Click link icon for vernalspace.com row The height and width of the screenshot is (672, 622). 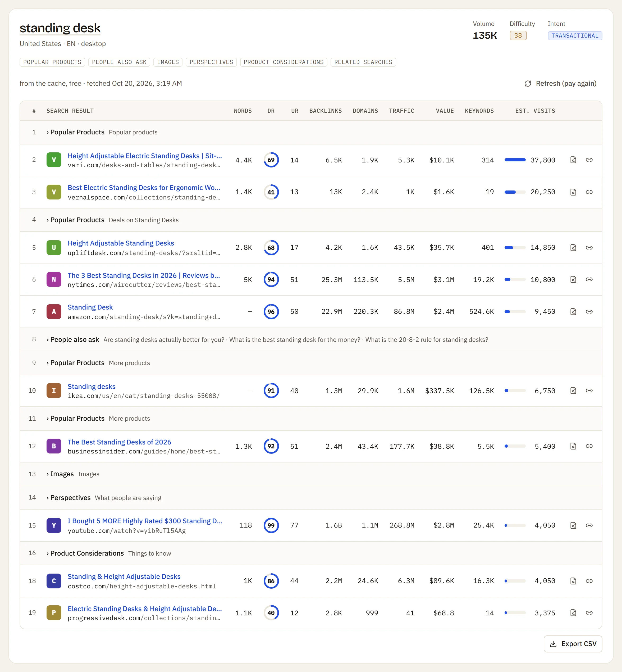589,192
